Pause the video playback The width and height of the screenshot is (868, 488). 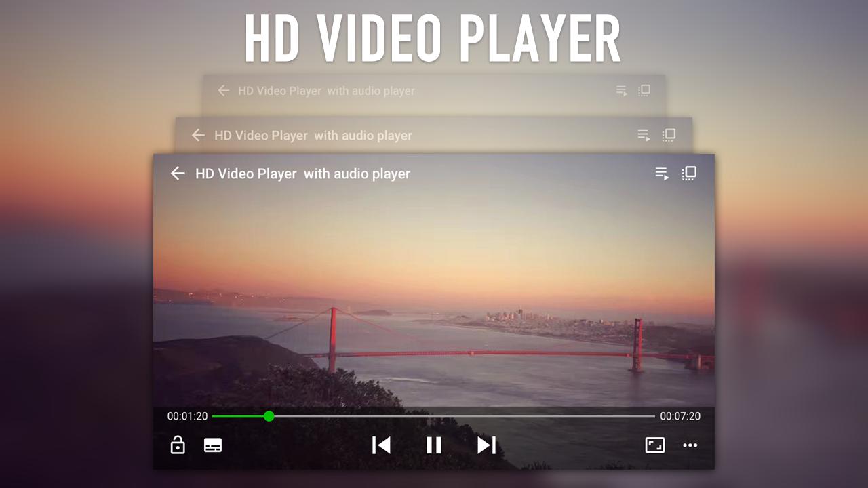pyautogui.click(x=434, y=445)
